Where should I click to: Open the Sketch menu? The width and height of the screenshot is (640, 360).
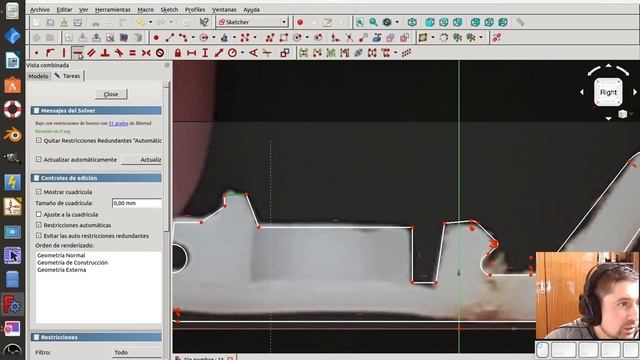click(x=169, y=9)
